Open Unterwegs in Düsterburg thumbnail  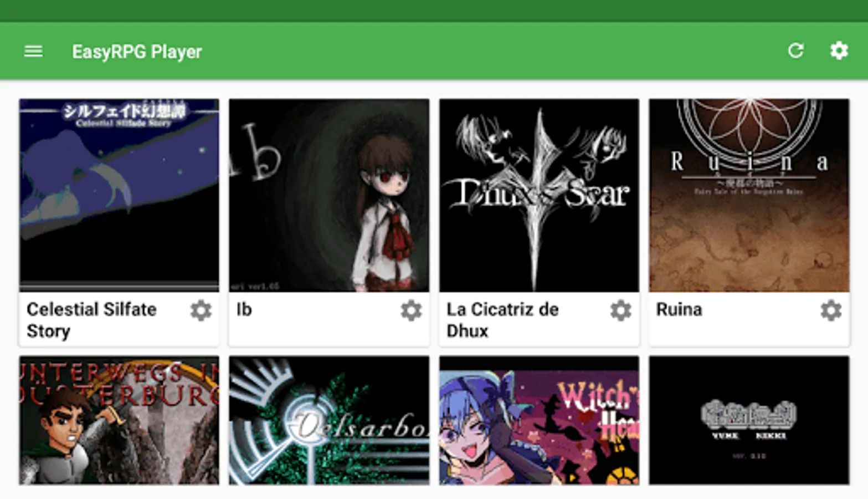[x=119, y=420]
